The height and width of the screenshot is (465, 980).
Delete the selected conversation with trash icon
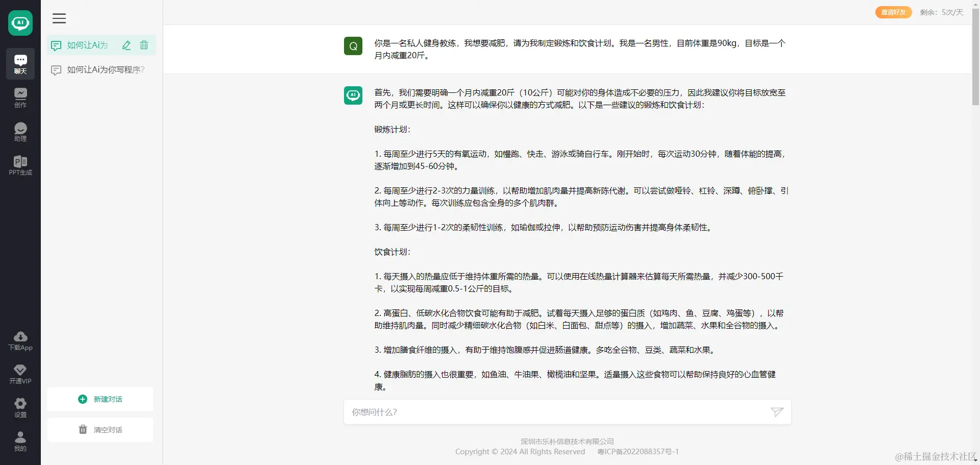tap(144, 45)
